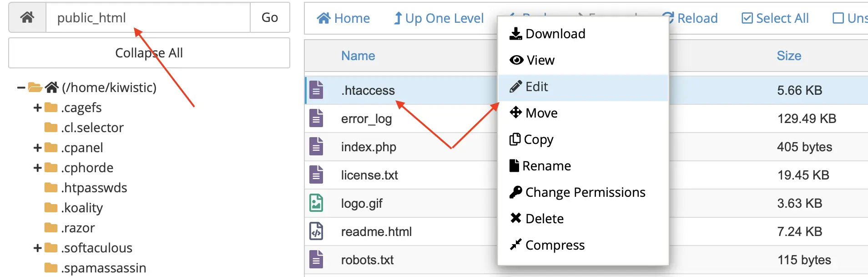This screenshot has height=277, width=868.
Task: Open the .cl.selector tree entry
Action: tap(92, 128)
